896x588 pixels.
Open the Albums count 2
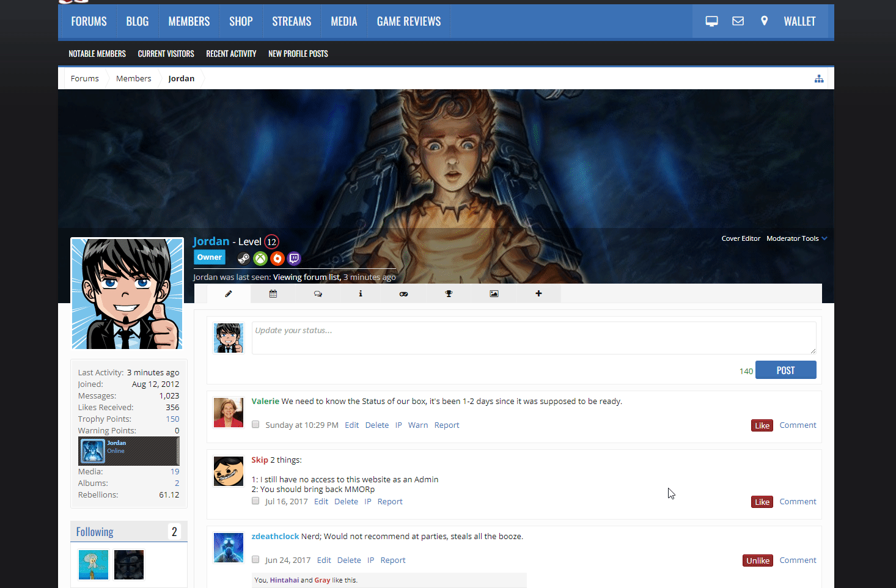click(177, 483)
